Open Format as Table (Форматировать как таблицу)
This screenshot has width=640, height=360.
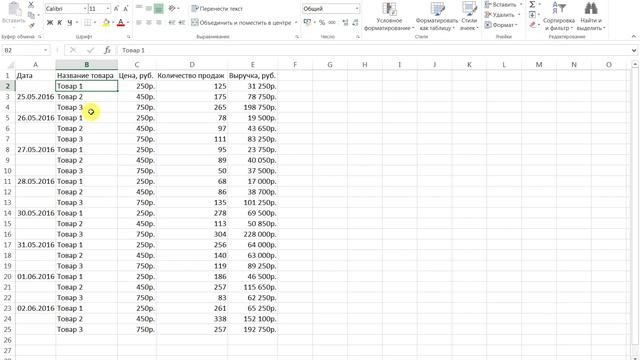[x=437, y=16]
